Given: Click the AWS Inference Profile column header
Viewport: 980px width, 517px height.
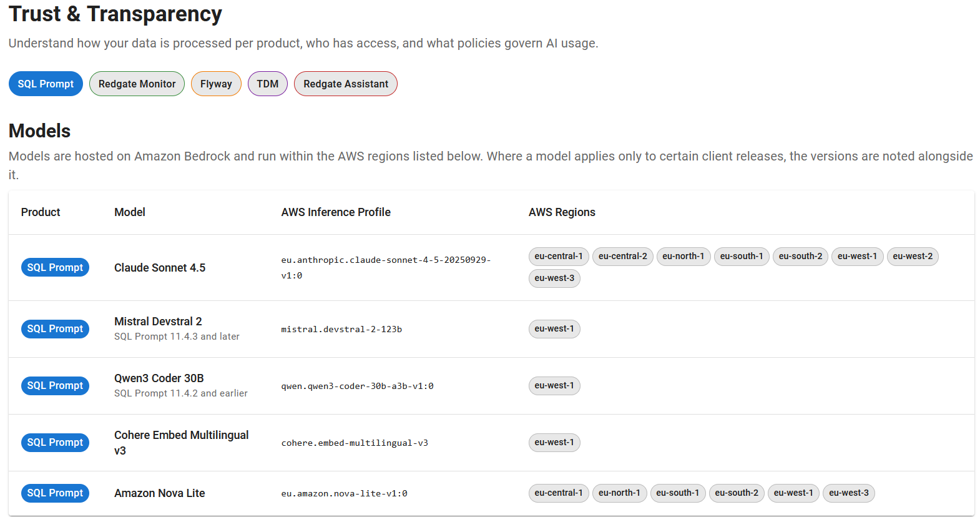Looking at the screenshot, I should tap(336, 212).
